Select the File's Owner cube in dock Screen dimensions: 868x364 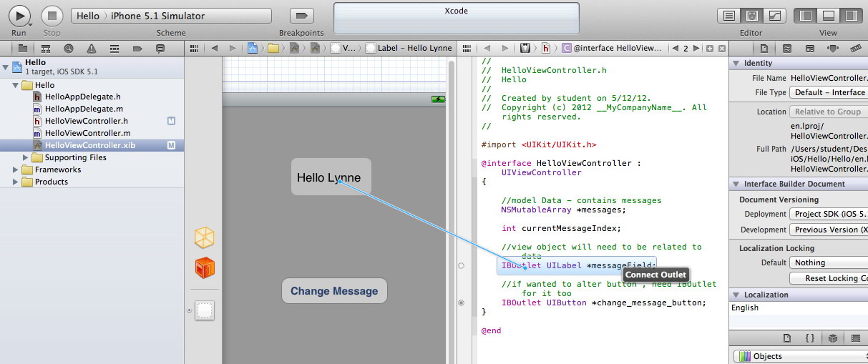(x=205, y=237)
